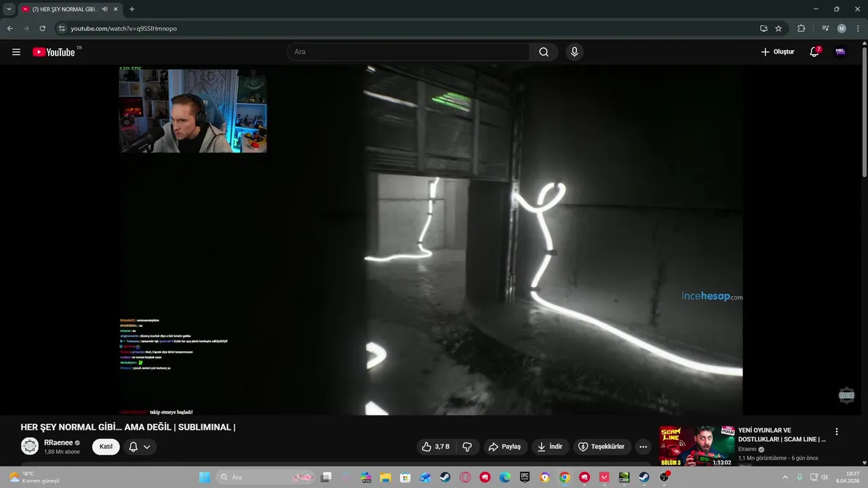Screen dimensions: 868x488
Task: Open NVIDIA app from taskbar
Action: pos(624,477)
